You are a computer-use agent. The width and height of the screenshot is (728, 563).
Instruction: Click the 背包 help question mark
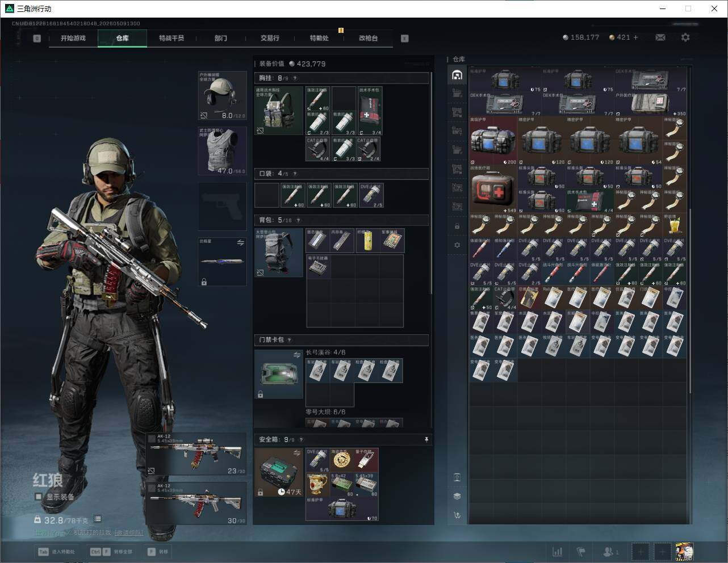coord(298,220)
